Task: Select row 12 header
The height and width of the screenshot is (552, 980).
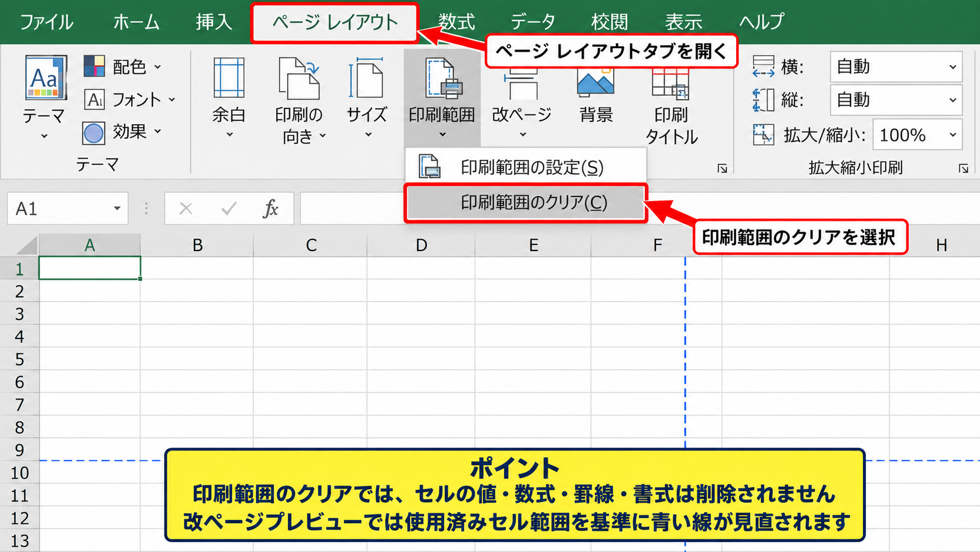Action: click(x=19, y=518)
